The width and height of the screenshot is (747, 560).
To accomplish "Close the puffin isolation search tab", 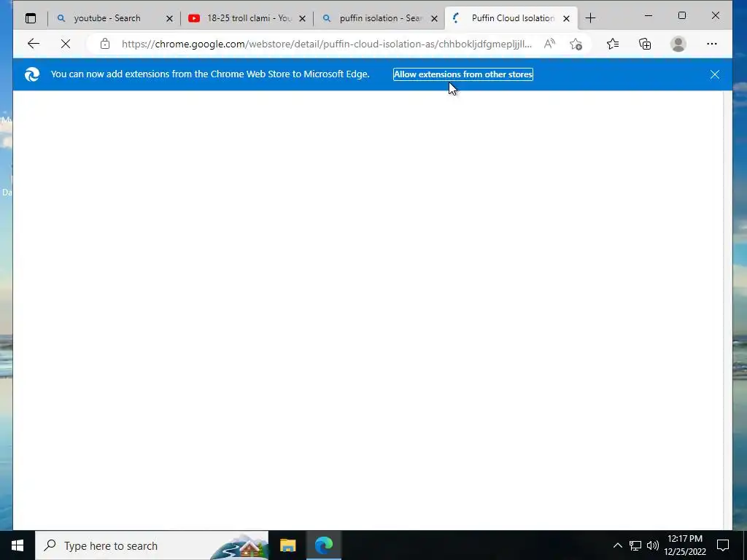I will (x=434, y=18).
